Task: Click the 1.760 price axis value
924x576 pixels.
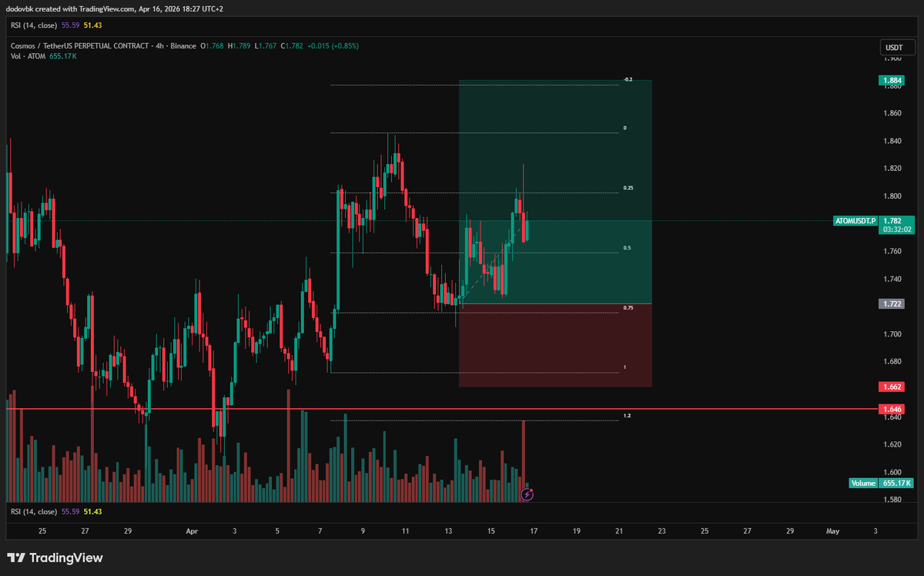Action: point(893,251)
